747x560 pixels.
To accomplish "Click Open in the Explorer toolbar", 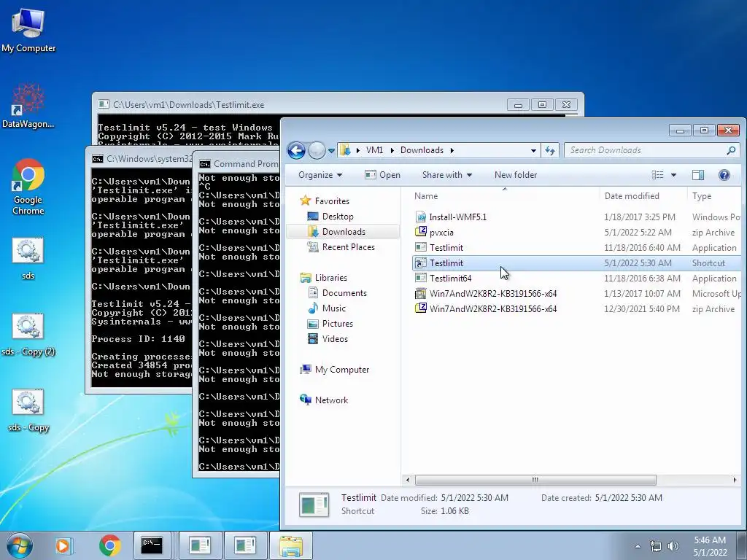I will pos(382,175).
